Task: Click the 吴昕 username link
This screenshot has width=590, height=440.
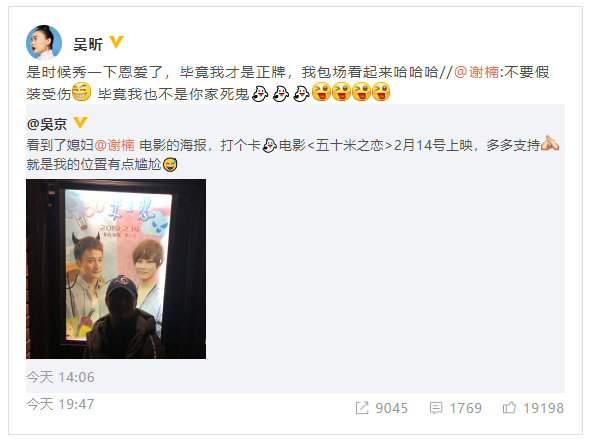Action: click(x=88, y=44)
